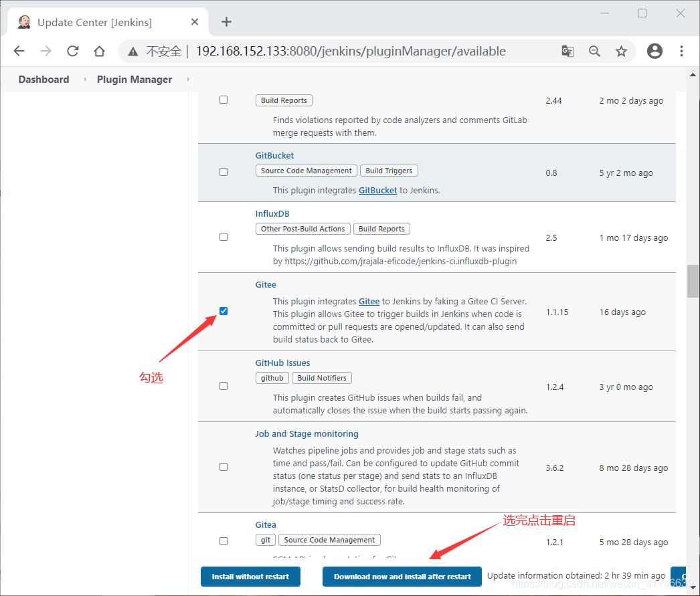Viewport: 700px width, 596px height.
Task: Uncheck the Gitee plugin checkbox
Action: [224, 312]
